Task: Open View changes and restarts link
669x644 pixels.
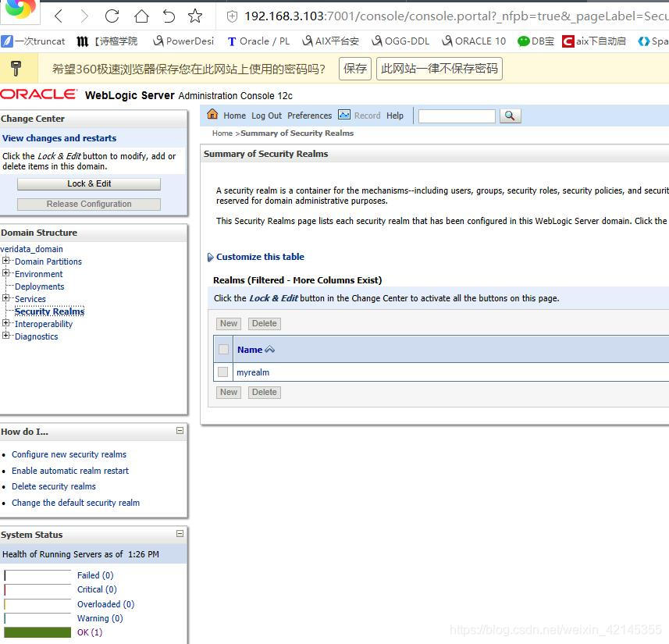Action: click(59, 138)
